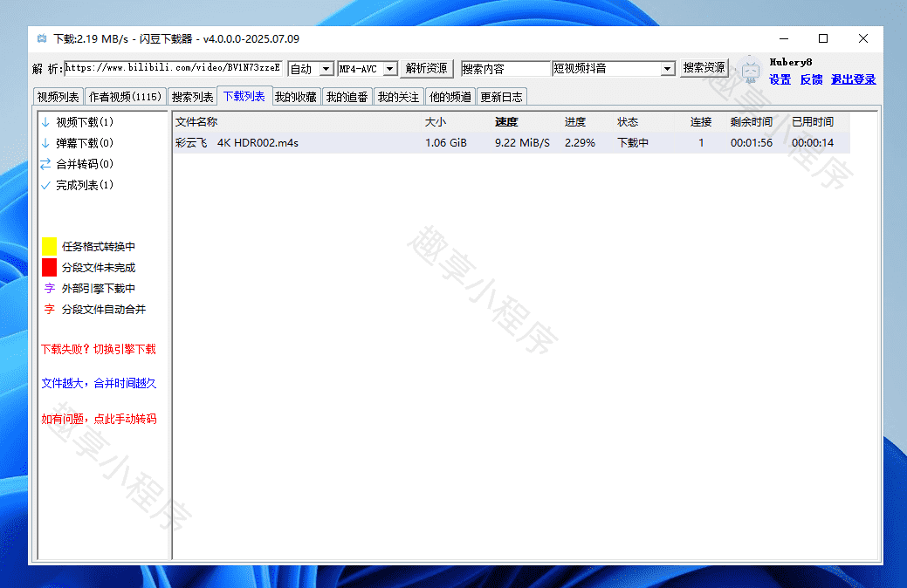Click the 分段文件自动合并 legend label
Image resolution: width=907 pixels, height=588 pixels.
[x=104, y=310]
